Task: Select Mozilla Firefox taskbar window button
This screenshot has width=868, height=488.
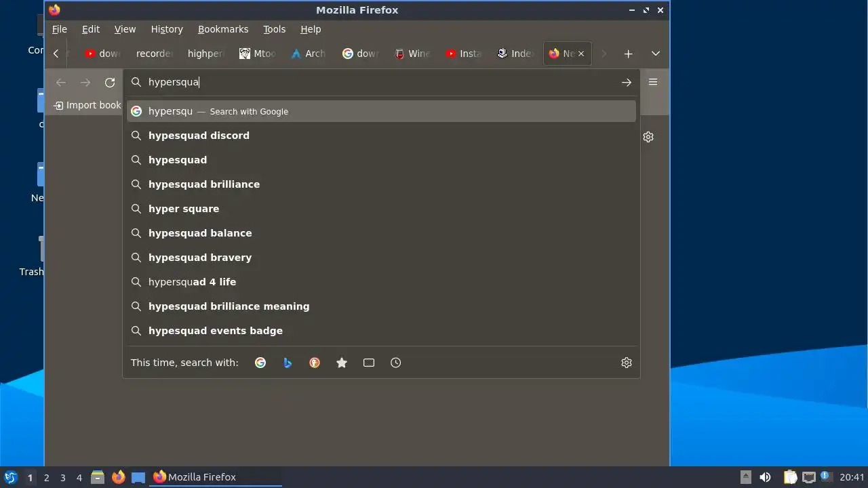Action: (x=216, y=477)
